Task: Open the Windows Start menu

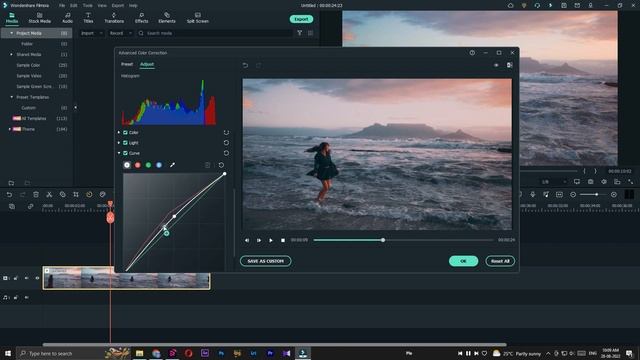Action: coord(7,353)
